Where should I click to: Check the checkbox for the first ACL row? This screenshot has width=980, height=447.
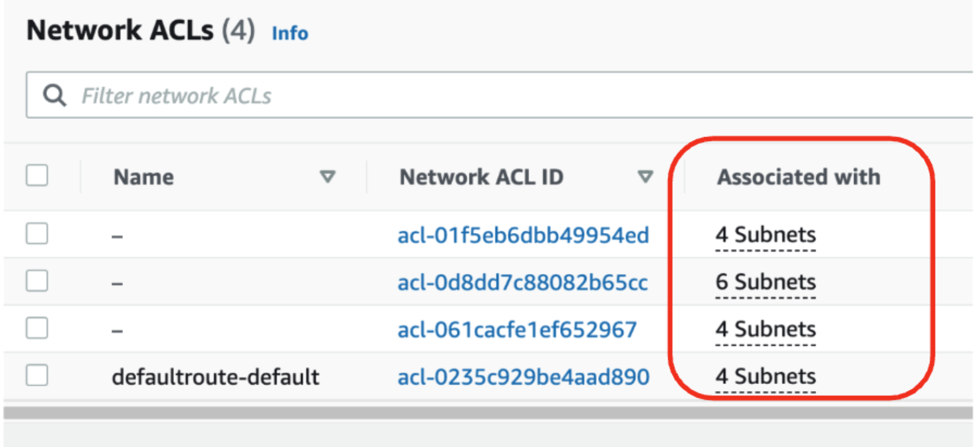[x=37, y=234]
